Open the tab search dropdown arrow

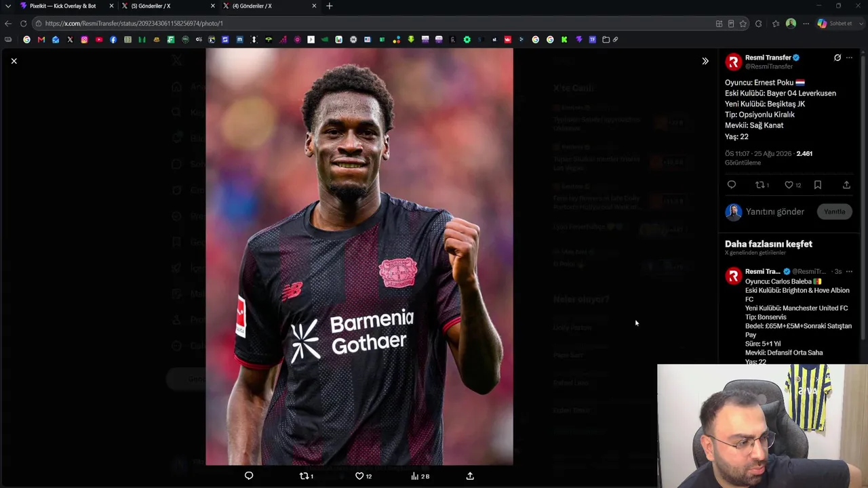(x=8, y=6)
